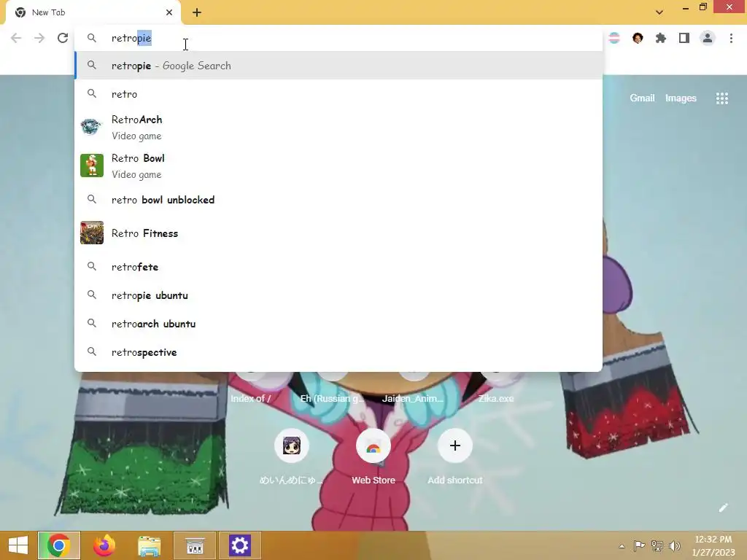Screen dimensions: 747x560
Task: Choose the 'retroarch ubuntu' suggestion
Action: [x=338, y=324]
